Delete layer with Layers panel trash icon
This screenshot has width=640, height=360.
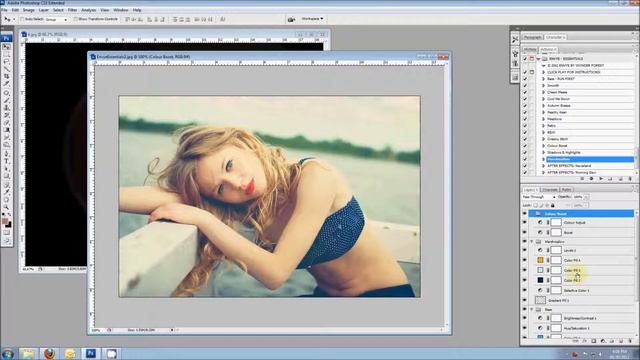[630, 341]
